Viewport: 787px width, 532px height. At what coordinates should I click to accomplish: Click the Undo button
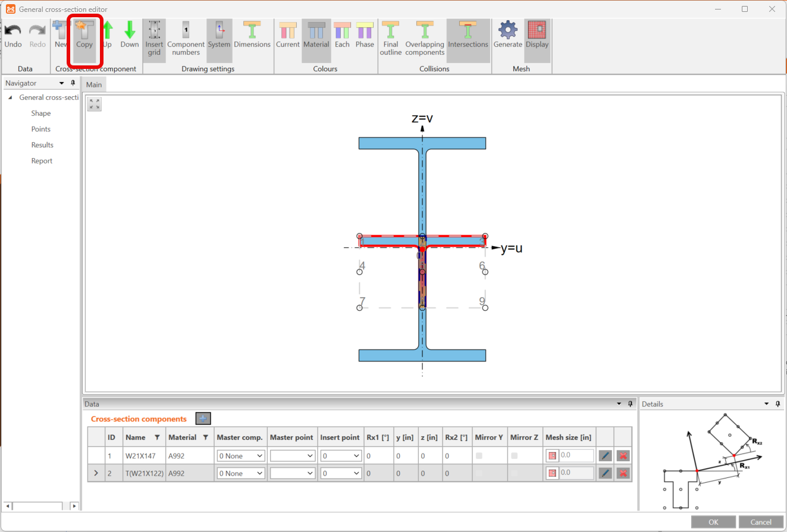[13, 36]
